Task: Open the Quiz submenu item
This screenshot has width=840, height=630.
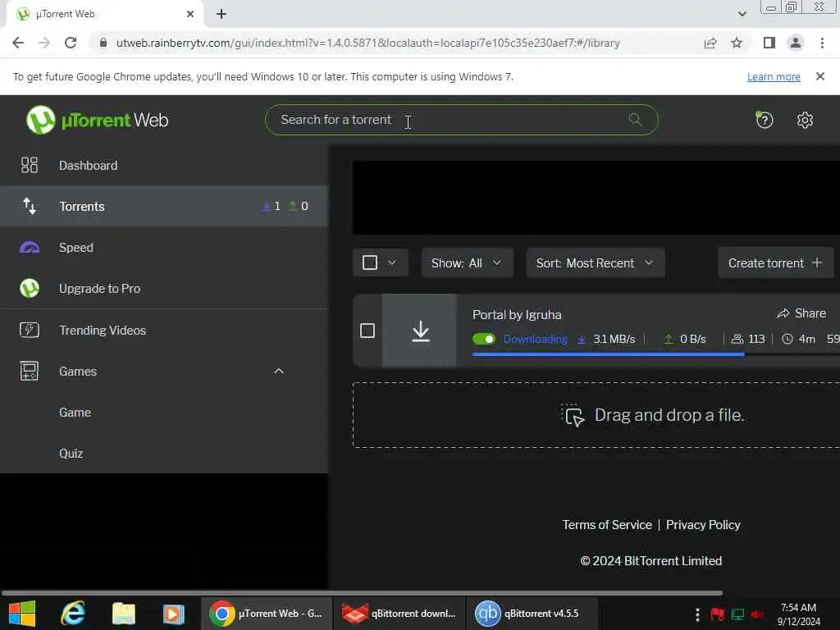Action: point(164,453)
